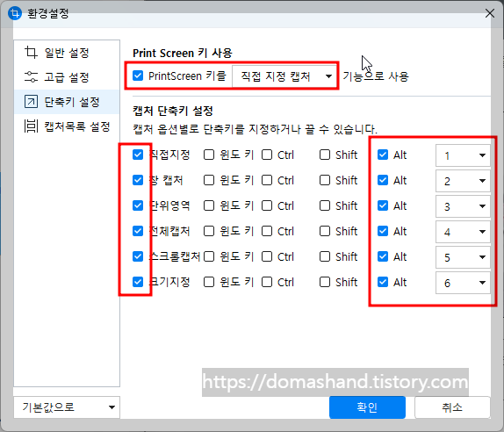Click the capture app logo icon in title bar
504x432 pixels.
(14, 13)
